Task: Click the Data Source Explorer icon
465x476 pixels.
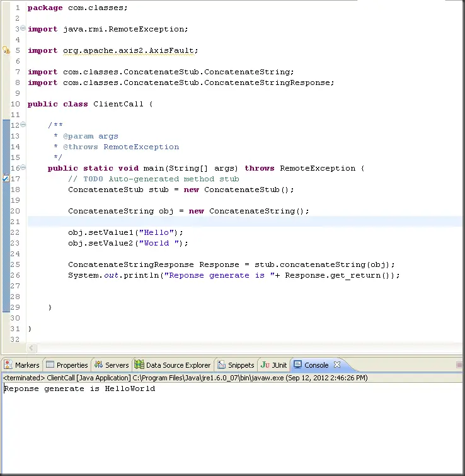Action: [x=139, y=365]
